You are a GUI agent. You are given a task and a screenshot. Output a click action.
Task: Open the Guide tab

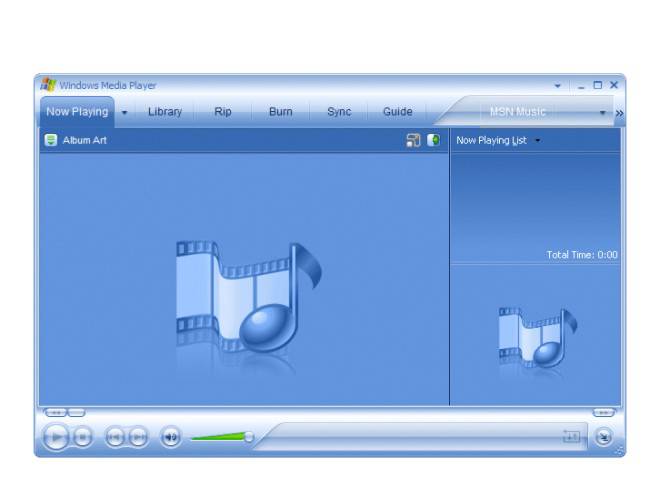(x=397, y=112)
